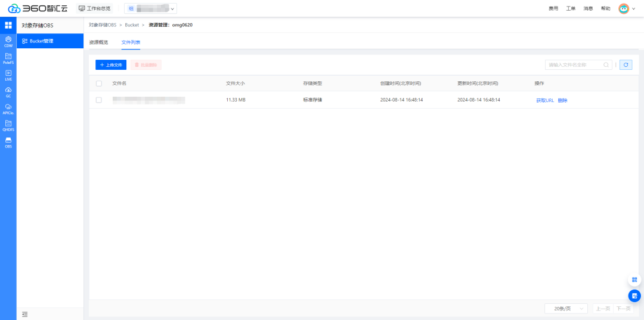Open the APIClo. service icon
This screenshot has height=320, width=644.
(x=8, y=109)
